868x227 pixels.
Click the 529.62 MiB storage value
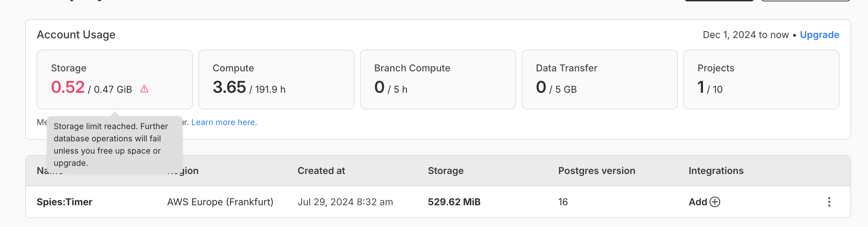click(x=454, y=202)
